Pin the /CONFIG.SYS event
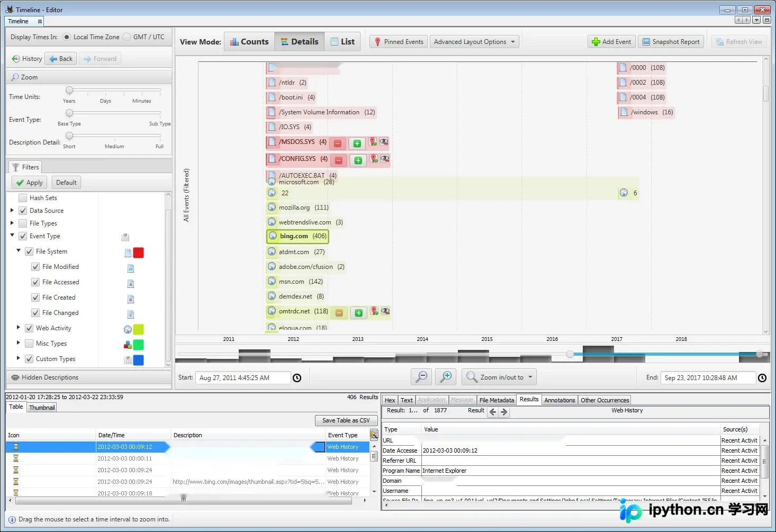 [374, 159]
